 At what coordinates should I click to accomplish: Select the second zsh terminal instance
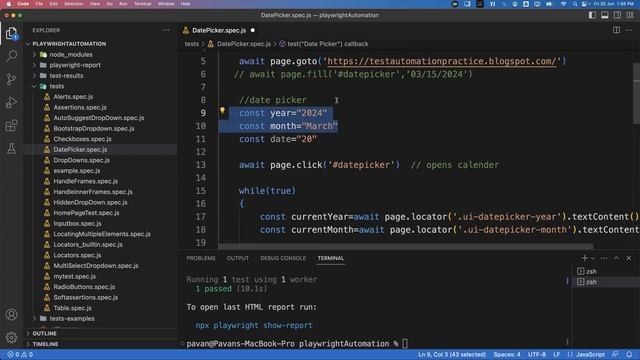coord(606,282)
